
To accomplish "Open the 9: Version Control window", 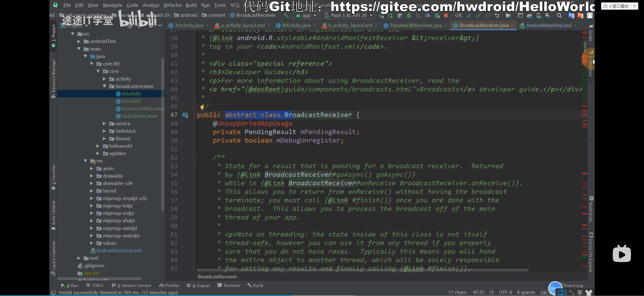I will (131, 286).
